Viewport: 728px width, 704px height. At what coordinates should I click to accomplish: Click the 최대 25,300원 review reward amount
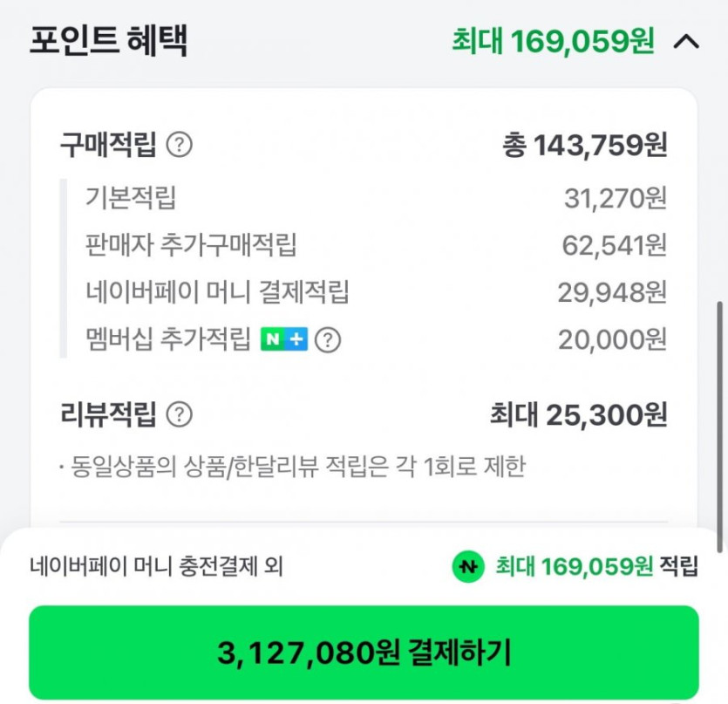pos(578,415)
